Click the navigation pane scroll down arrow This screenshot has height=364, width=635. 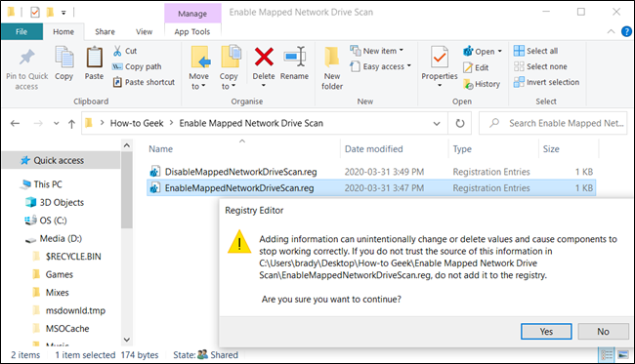tap(127, 340)
